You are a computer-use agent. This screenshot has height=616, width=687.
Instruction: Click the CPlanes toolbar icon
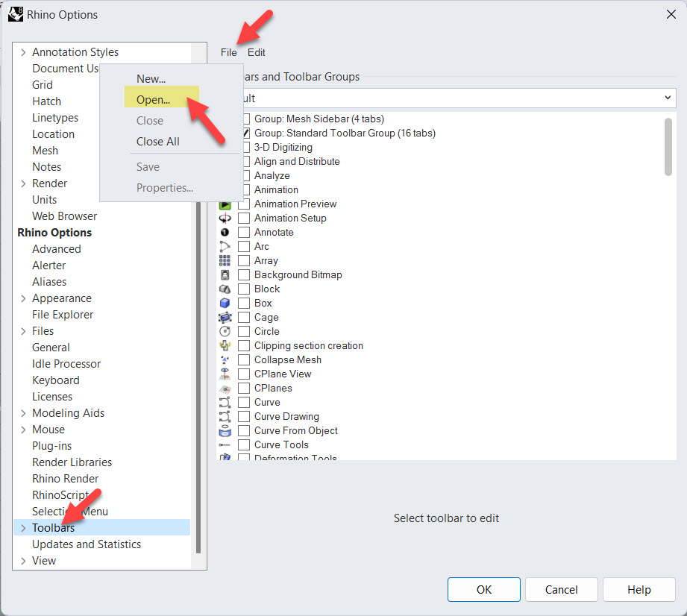pos(225,389)
